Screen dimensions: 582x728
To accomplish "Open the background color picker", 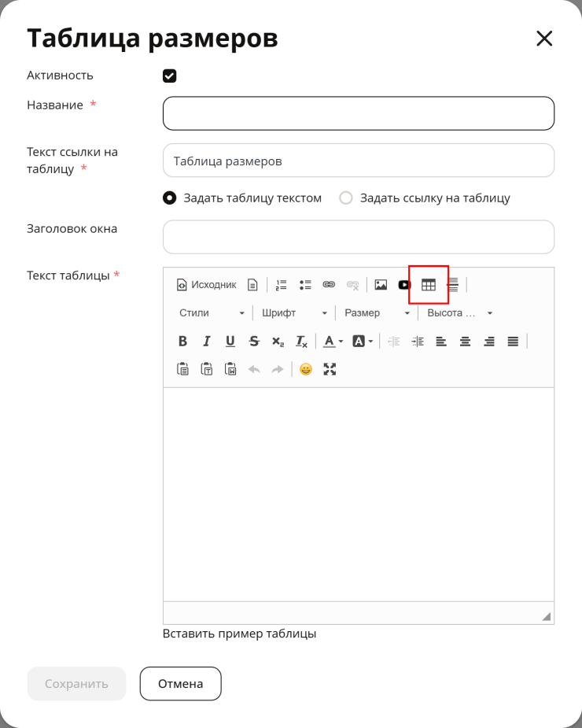I will pyautogui.click(x=363, y=342).
